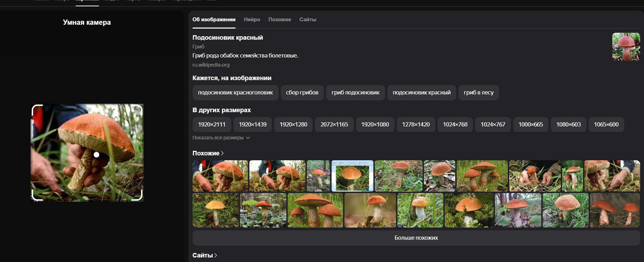Open similar image of two mushrooms on dark soil
The width and height of the screenshot is (644, 262).
(x=615, y=210)
